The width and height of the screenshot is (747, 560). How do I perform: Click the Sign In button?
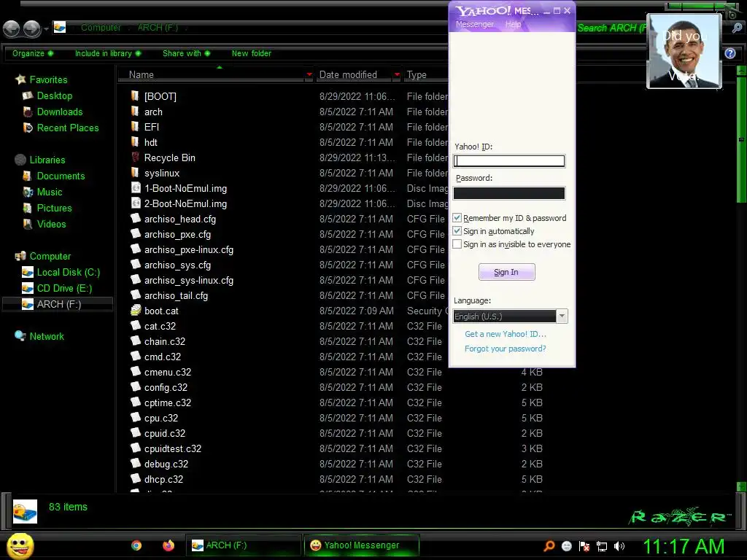point(506,272)
